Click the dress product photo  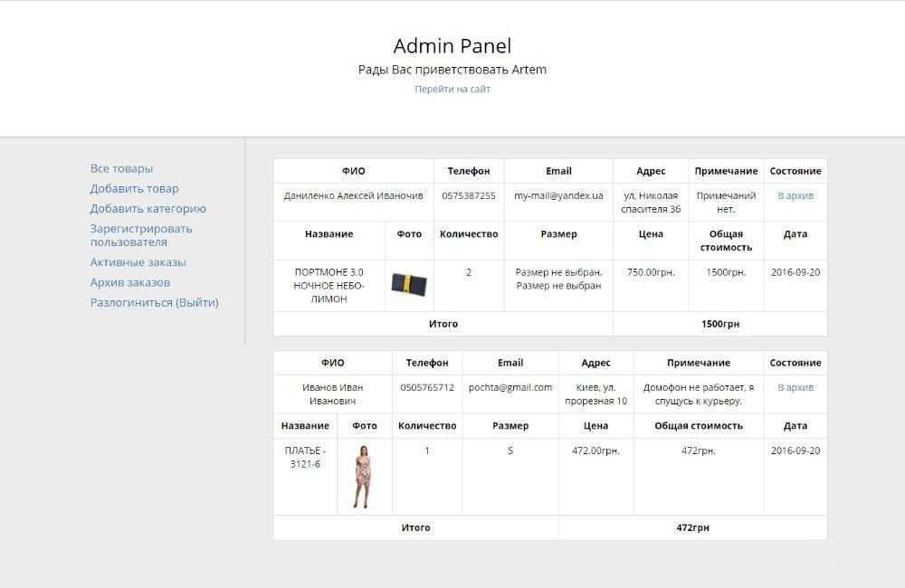coord(363,476)
